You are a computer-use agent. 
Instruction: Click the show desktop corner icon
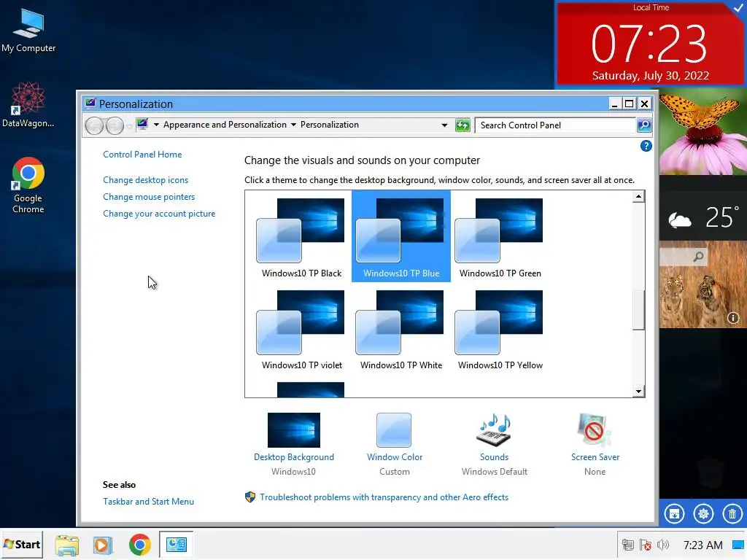[x=738, y=545]
